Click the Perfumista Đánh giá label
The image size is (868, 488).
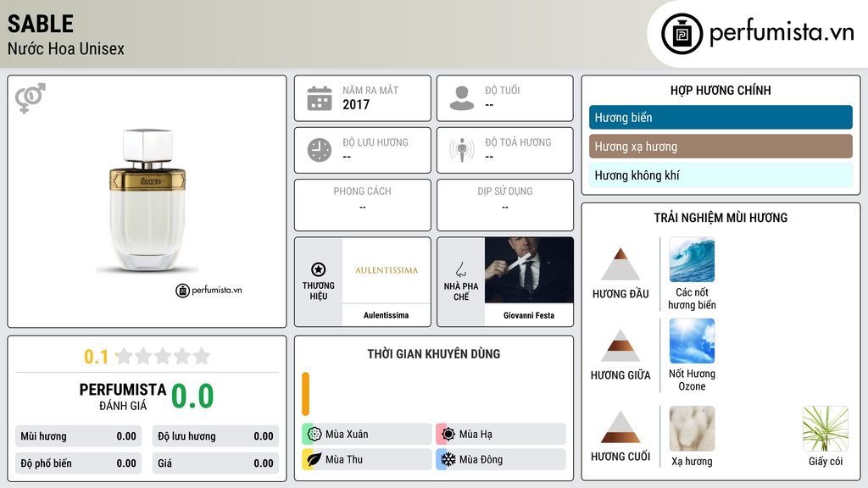tap(123, 396)
